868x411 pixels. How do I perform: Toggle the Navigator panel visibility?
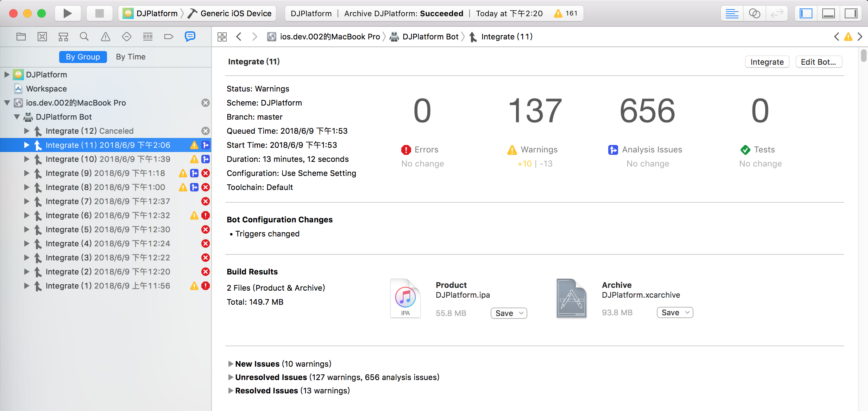[x=806, y=13]
